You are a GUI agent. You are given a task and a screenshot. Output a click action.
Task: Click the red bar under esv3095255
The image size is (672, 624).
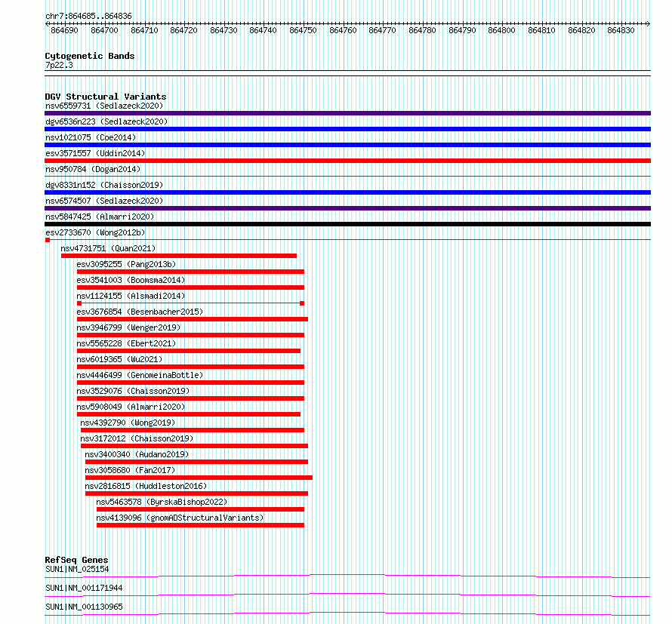point(190,272)
